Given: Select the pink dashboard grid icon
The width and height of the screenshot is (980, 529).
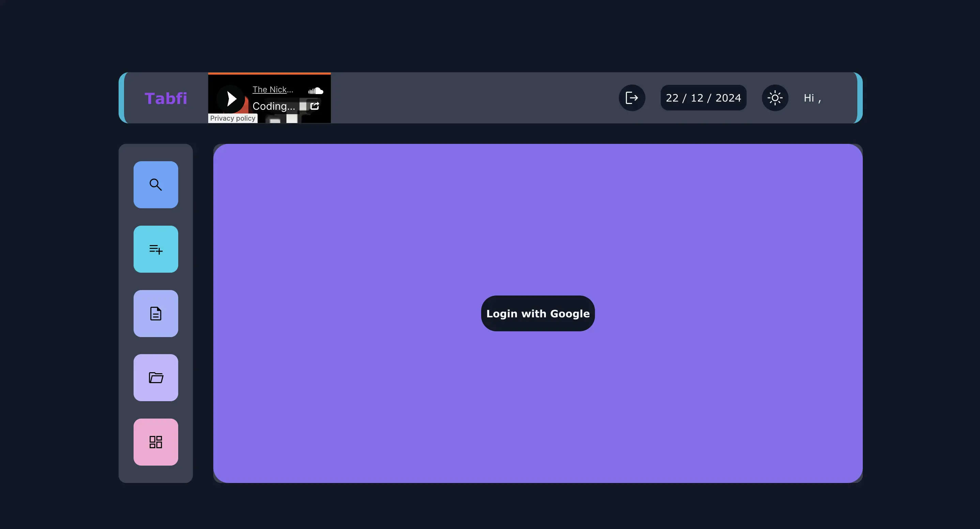Looking at the screenshot, I should (156, 442).
